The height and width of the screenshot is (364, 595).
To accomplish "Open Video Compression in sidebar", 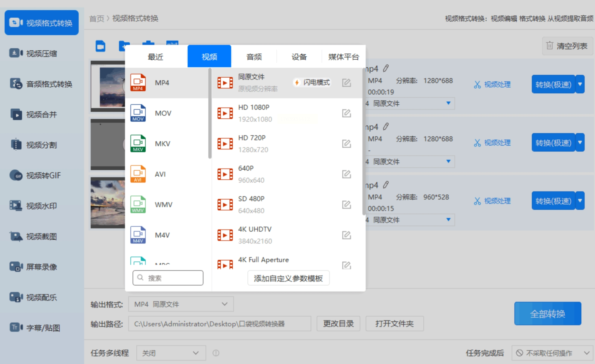I will click(x=41, y=53).
